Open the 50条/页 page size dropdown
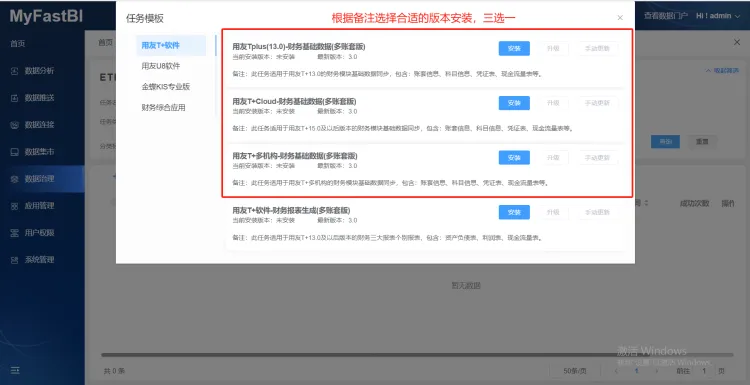 coord(575,371)
